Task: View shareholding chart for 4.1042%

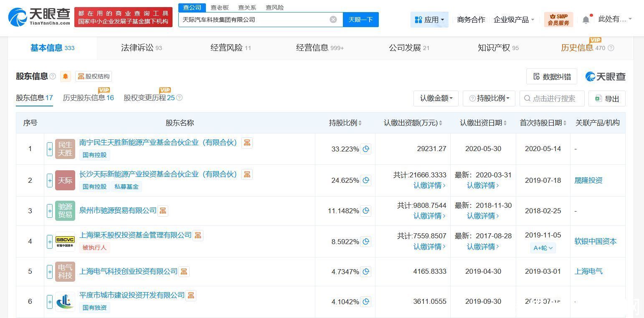Action: (x=366, y=301)
